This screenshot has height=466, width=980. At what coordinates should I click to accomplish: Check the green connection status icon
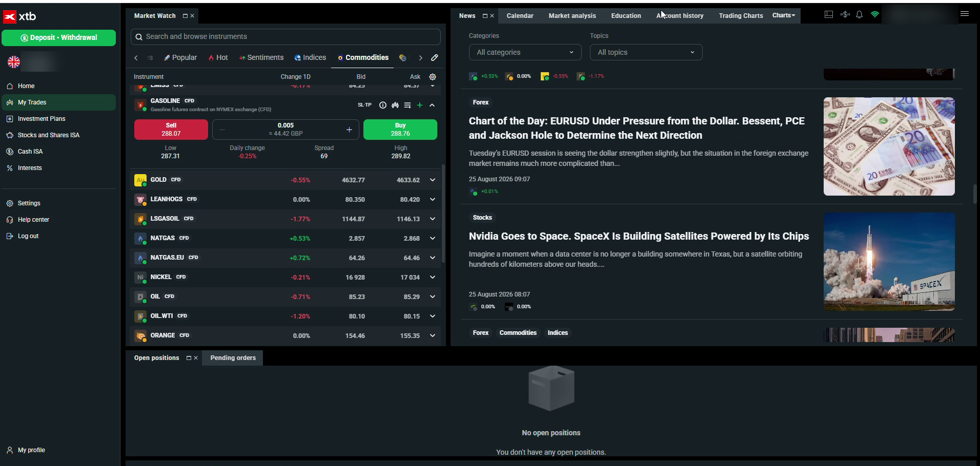[875, 15]
